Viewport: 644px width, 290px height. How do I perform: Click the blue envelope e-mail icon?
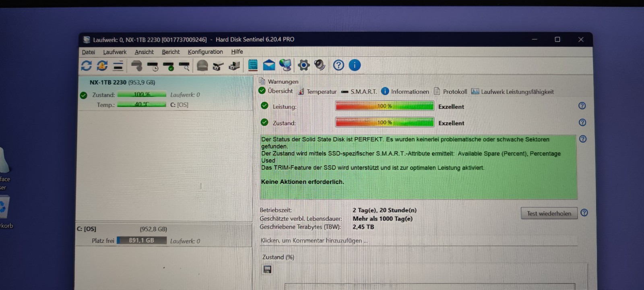(x=269, y=65)
